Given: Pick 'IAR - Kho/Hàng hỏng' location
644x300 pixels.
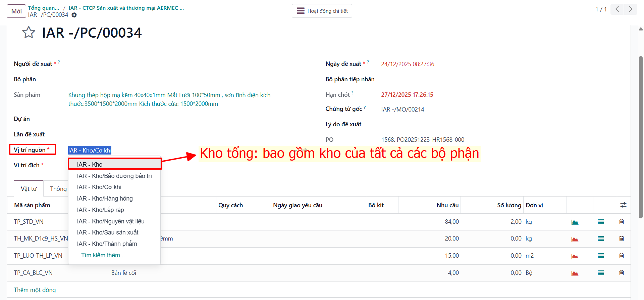Looking at the screenshot, I should click(x=114, y=199).
